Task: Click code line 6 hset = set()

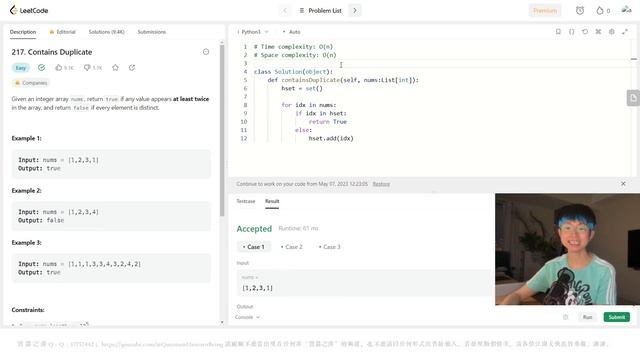Action: point(302,88)
